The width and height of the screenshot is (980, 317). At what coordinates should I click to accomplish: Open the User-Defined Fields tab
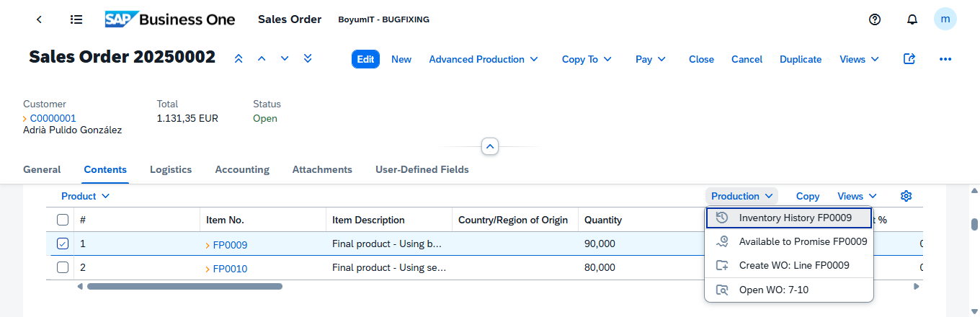click(x=422, y=169)
